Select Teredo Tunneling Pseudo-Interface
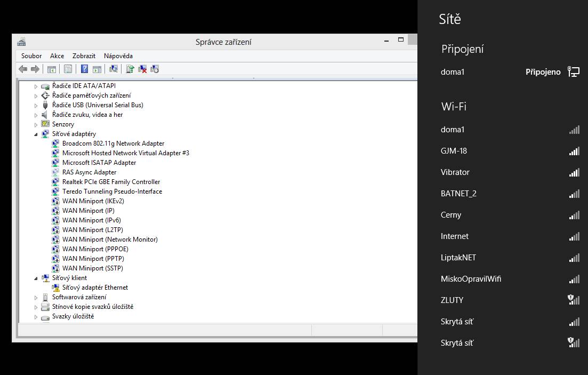This screenshot has height=375, width=588. coord(112,192)
